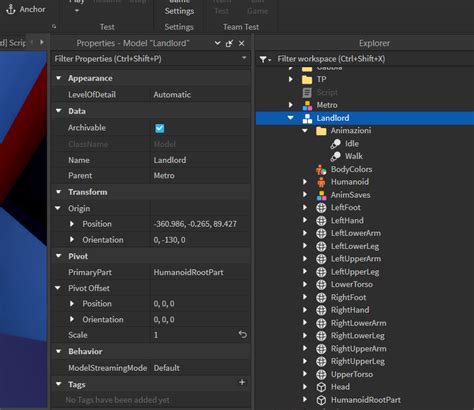
Task: Expand the LeftLowerArm item
Action: click(x=305, y=233)
